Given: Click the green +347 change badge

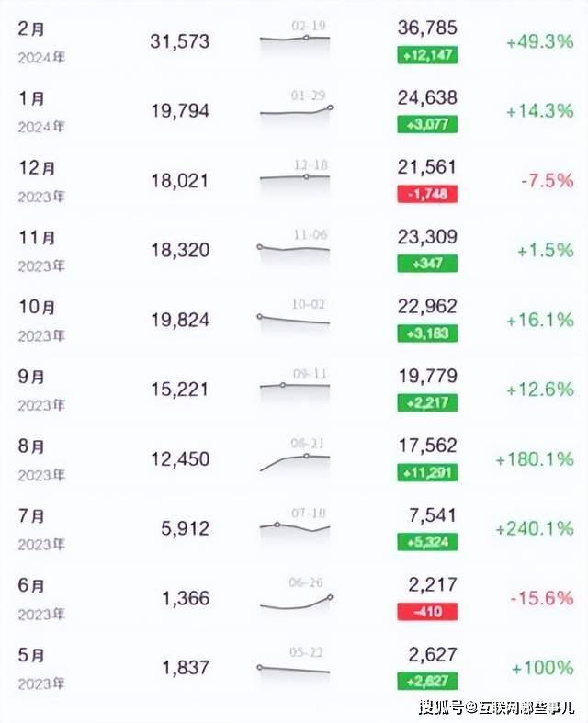Looking at the screenshot, I should click(x=427, y=264).
